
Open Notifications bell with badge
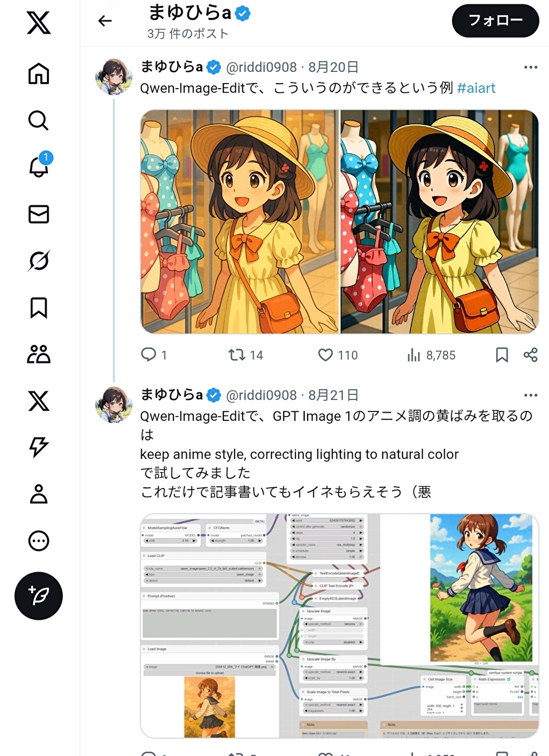tap(40, 166)
